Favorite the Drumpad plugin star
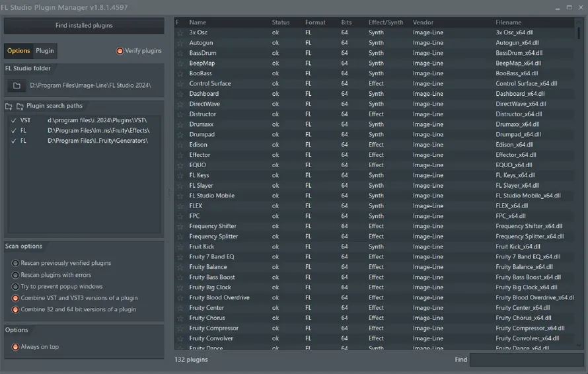Image resolution: width=588 pixels, height=374 pixels. point(180,134)
